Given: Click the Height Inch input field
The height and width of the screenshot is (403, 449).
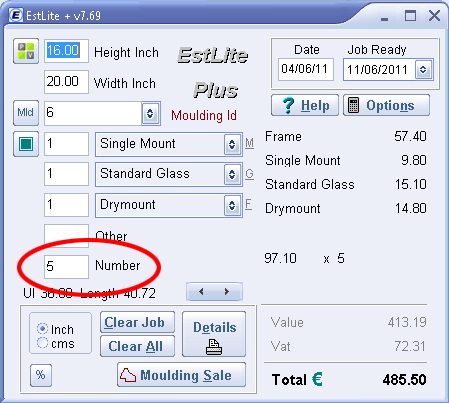Looking at the screenshot, I should [66, 51].
